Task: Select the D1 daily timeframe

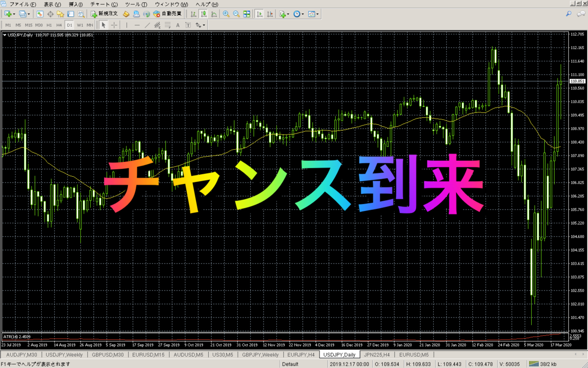Action: [70, 25]
